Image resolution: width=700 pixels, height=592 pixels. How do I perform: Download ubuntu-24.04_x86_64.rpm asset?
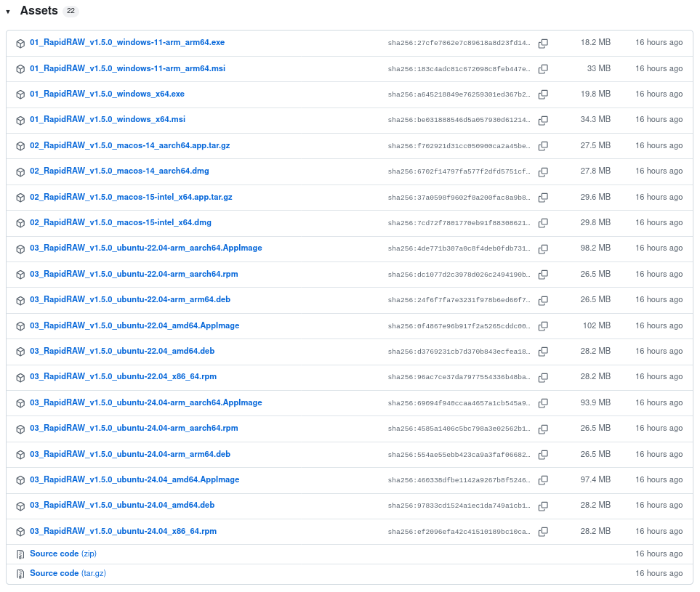click(x=124, y=531)
